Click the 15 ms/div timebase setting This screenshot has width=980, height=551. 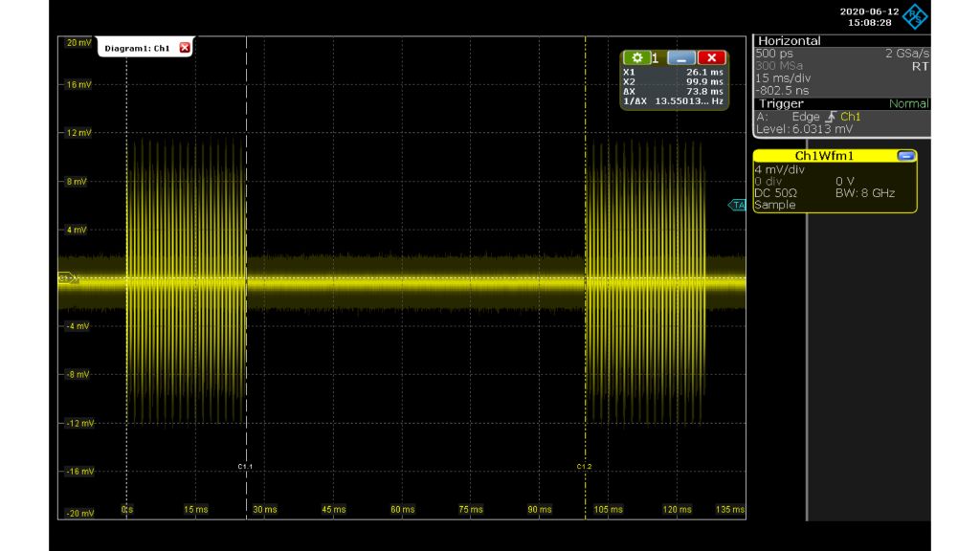click(x=785, y=78)
